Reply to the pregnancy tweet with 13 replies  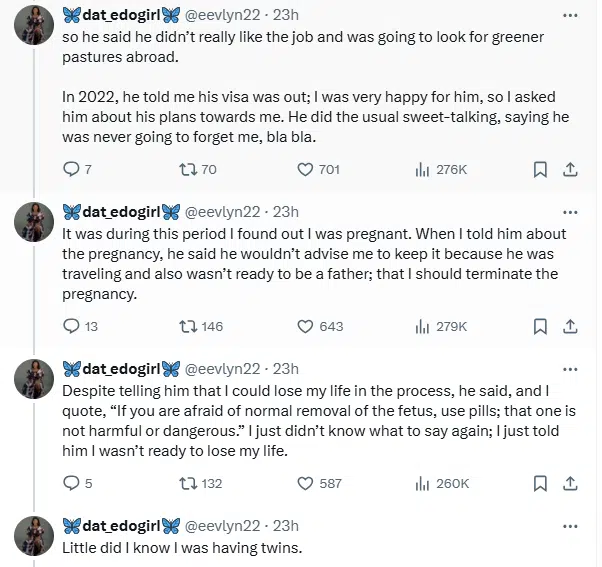click(x=71, y=326)
